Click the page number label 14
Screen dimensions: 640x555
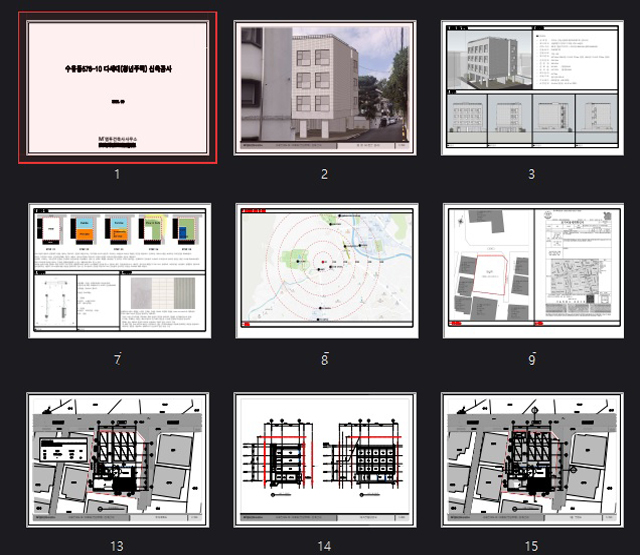[x=324, y=546]
